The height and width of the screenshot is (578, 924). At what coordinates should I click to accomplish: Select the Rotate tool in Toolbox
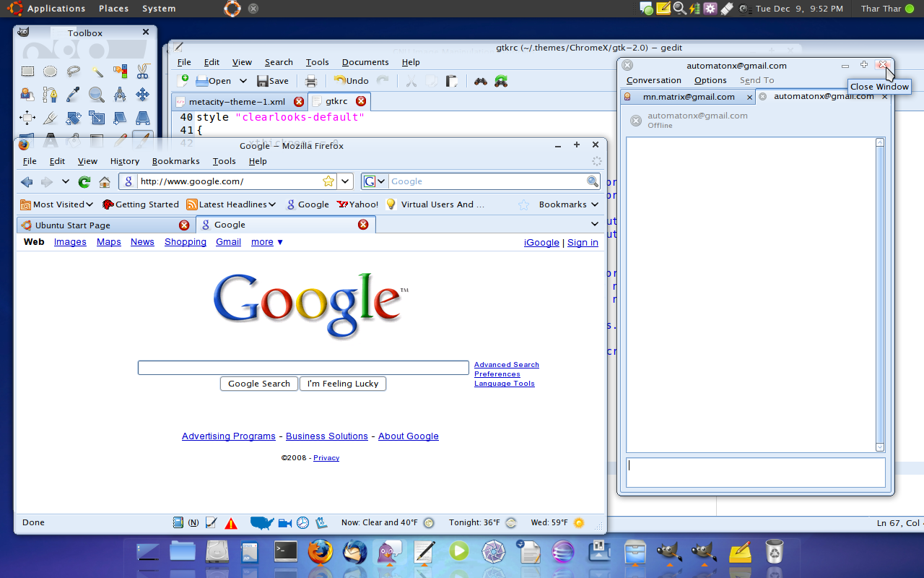[x=73, y=118]
